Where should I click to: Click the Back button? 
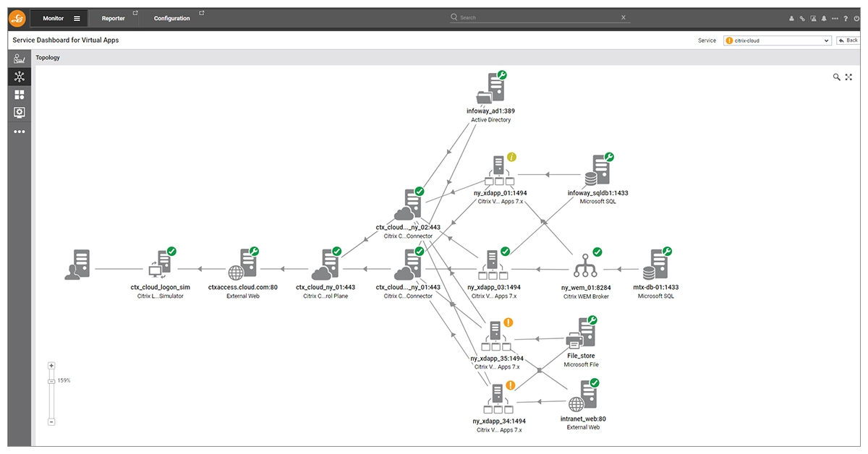848,40
